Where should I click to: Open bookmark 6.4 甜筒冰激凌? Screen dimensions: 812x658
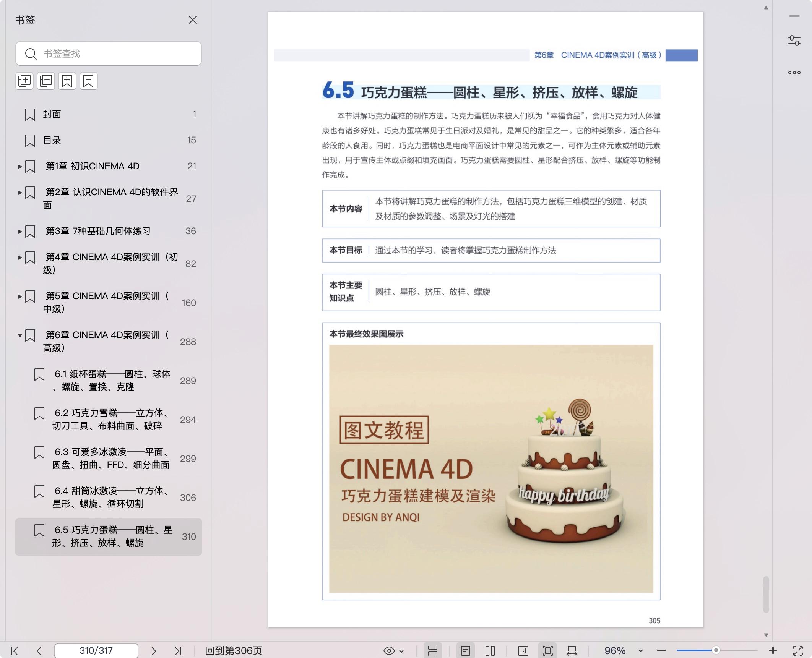pos(111,497)
